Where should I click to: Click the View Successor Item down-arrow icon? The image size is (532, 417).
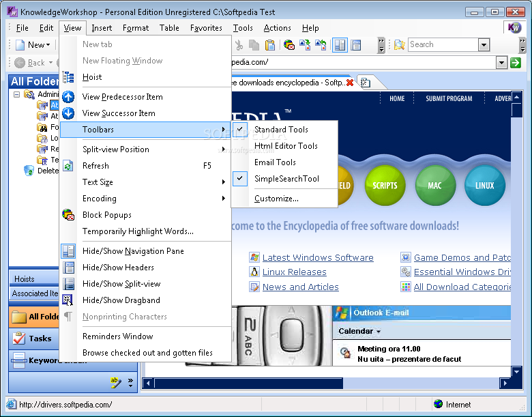pos(68,113)
